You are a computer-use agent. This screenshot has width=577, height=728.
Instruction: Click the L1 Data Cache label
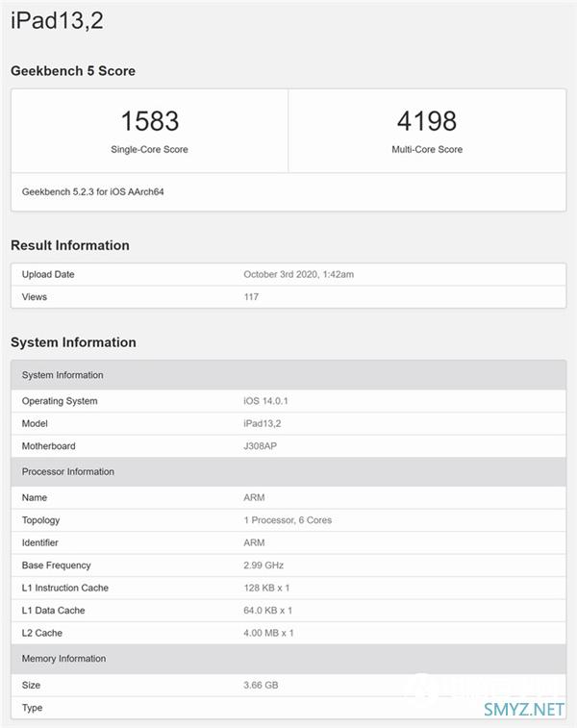pos(54,611)
